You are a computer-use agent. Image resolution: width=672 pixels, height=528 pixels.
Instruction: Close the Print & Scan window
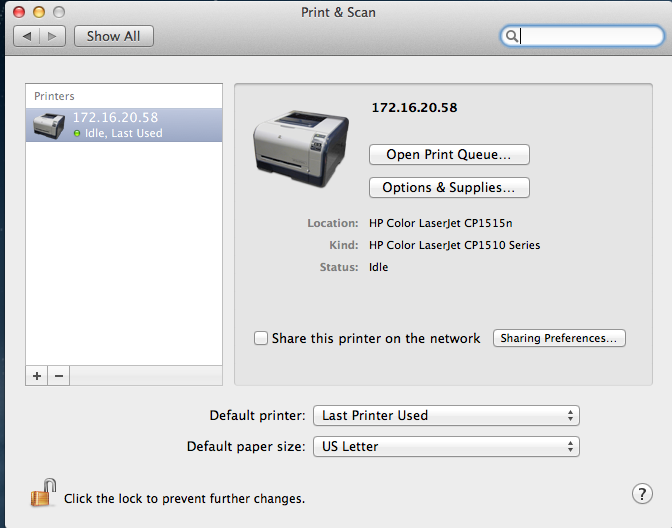pos(20,12)
